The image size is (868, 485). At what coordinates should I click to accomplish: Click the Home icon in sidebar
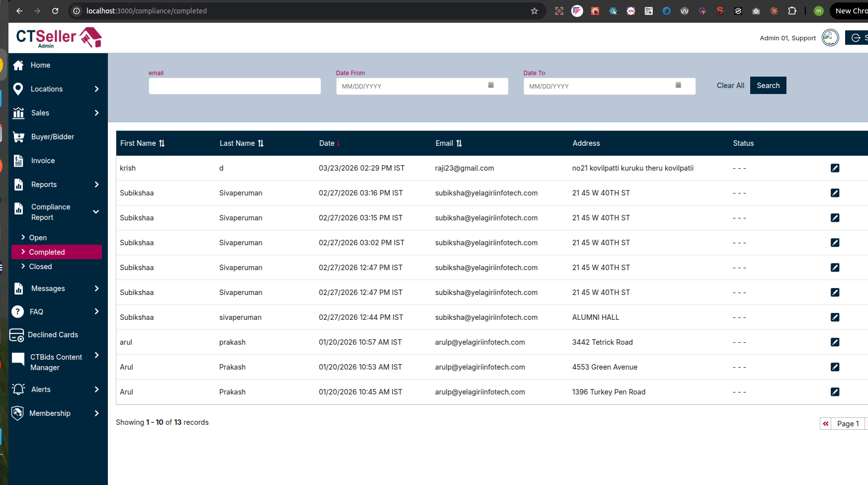pyautogui.click(x=18, y=65)
